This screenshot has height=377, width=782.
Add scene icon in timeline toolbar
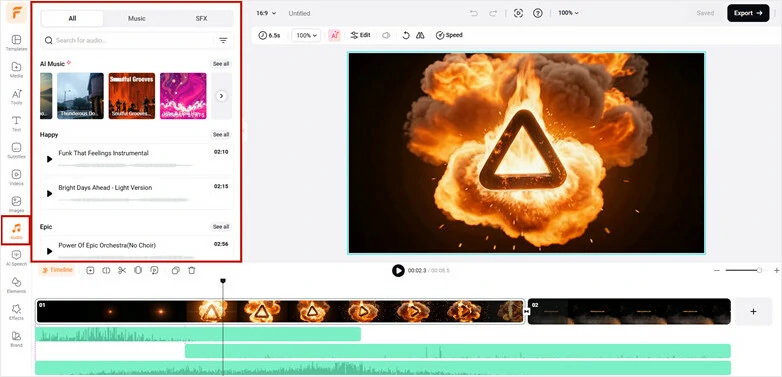[90, 270]
